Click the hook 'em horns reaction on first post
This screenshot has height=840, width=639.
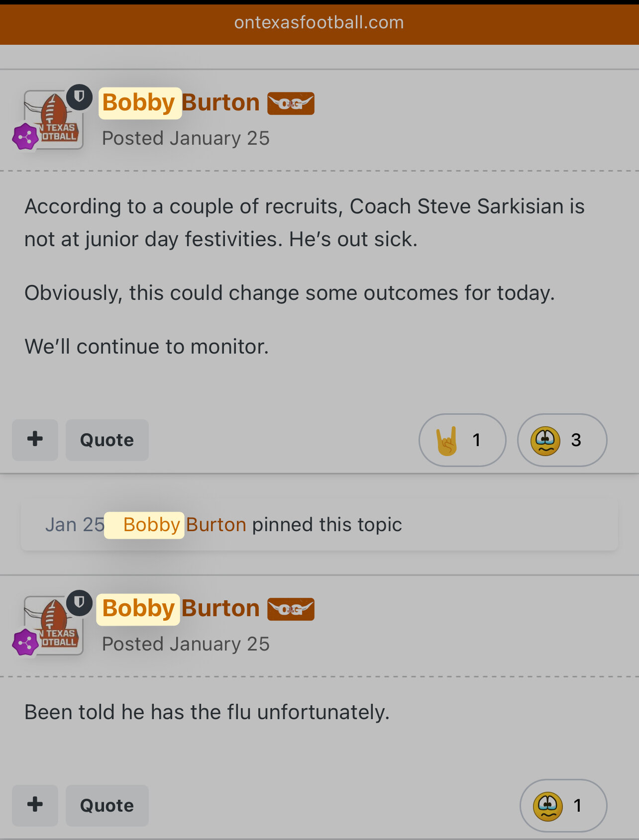point(462,440)
